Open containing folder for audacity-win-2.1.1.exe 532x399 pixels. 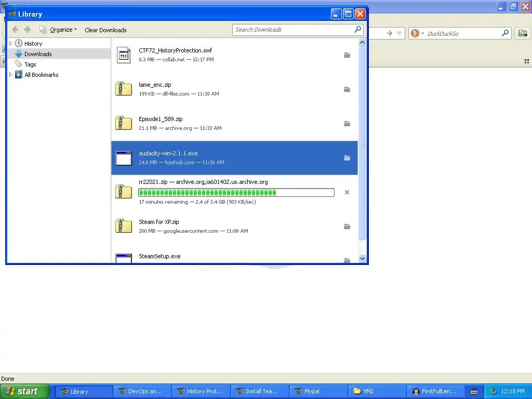coord(347,158)
